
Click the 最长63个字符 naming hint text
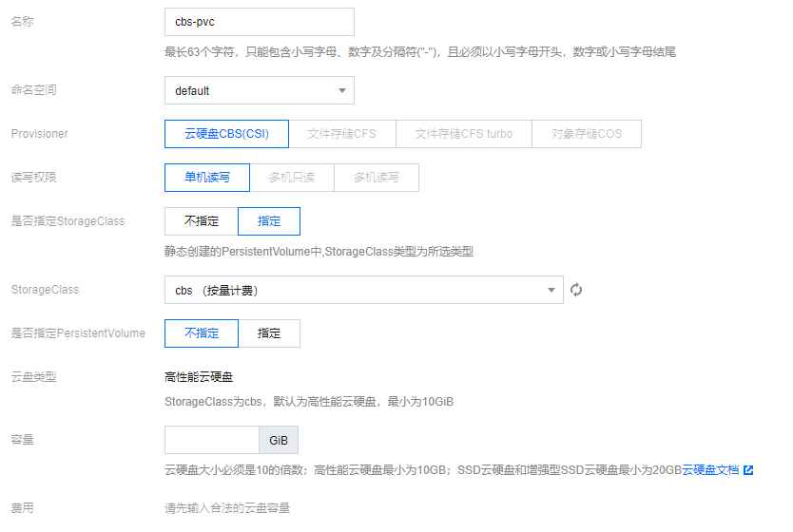point(420,52)
